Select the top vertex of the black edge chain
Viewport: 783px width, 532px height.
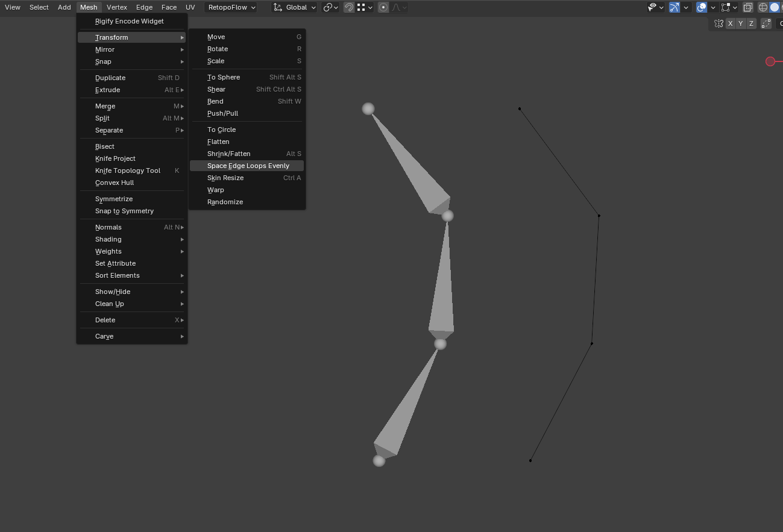(x=520, y=109)
